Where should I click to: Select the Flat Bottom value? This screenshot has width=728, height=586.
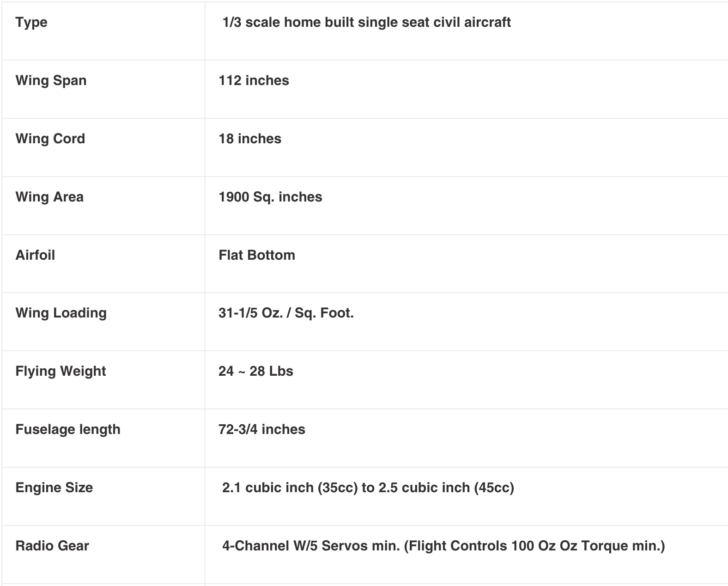coord(257,255)
